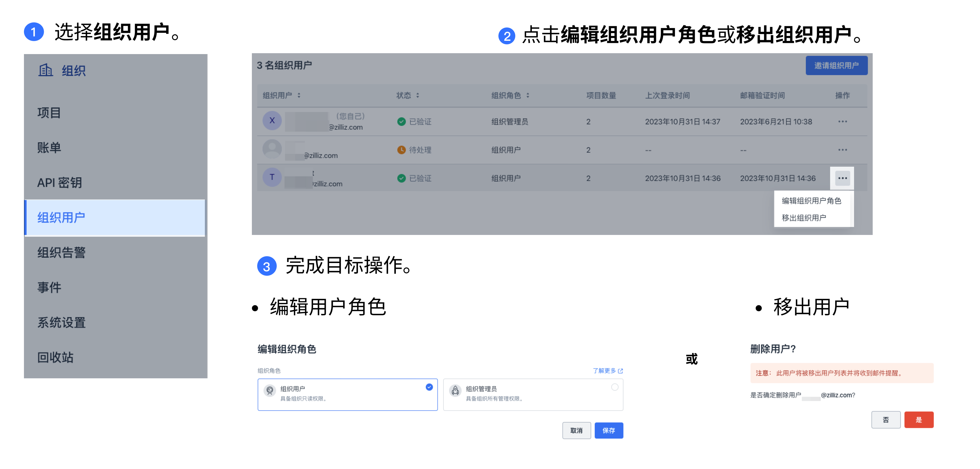Open 系统设置 in the sidebar
980x469 pixels.
click(x=61, y=322)
